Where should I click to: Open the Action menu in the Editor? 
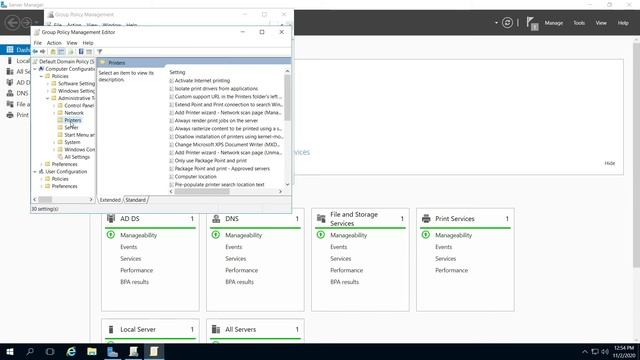54,43
